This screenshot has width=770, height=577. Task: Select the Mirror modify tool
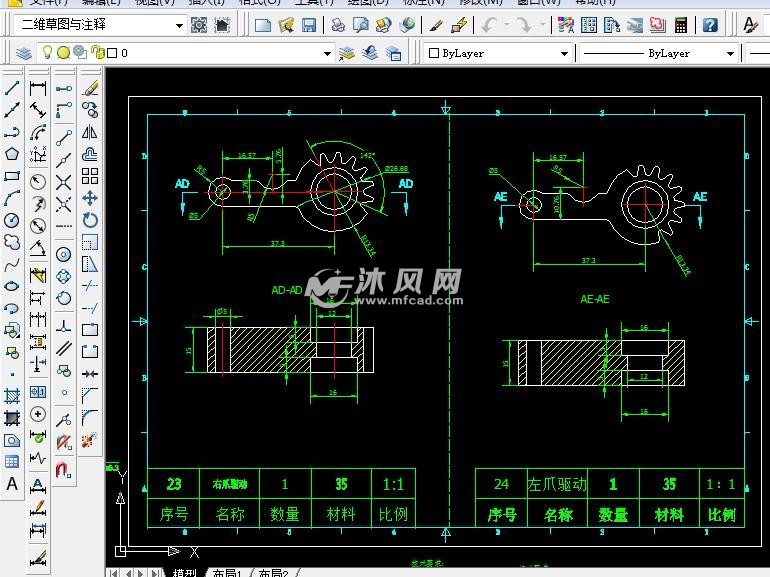[x=90, y=132]
